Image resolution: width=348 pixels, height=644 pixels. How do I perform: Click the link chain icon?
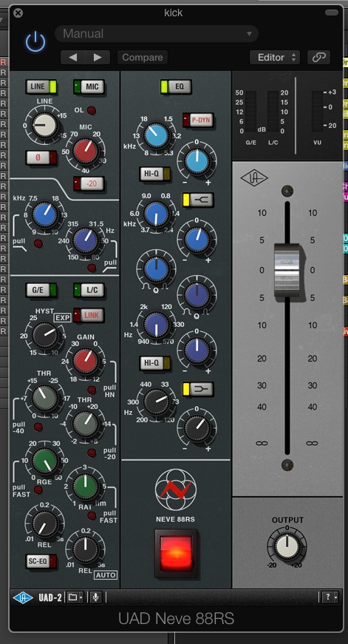click(318, 58)
